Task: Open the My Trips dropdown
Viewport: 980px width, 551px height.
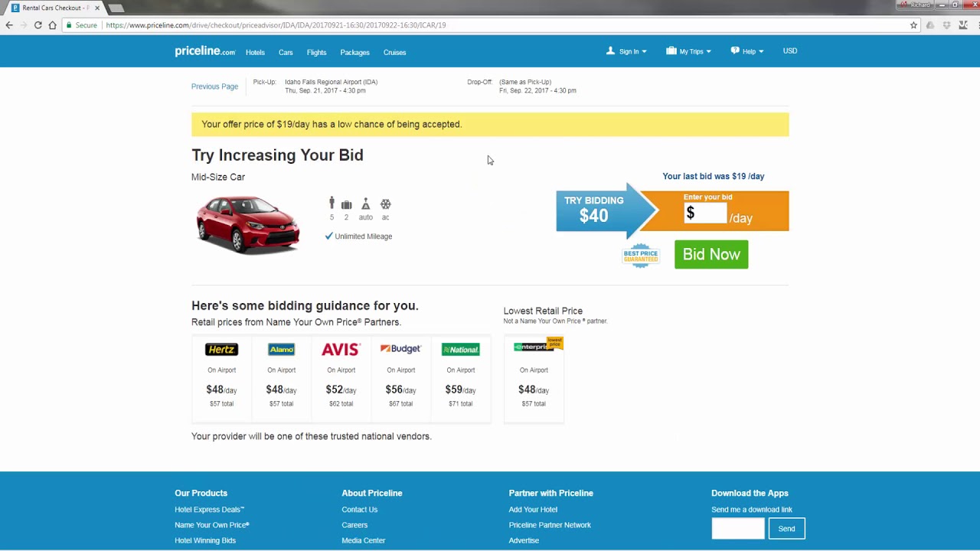Action: (689, 51)
